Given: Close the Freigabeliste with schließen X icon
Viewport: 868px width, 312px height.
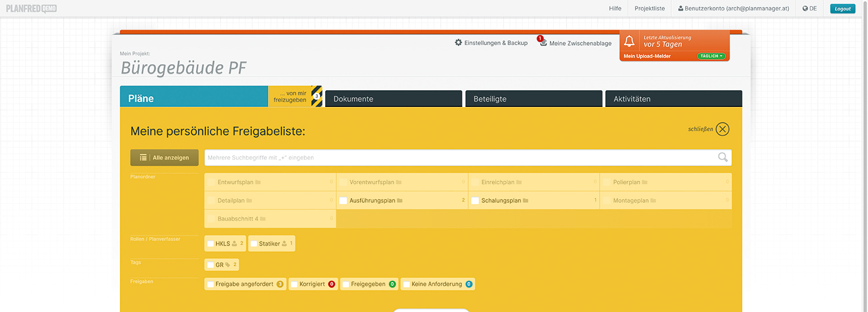Looking at the screenshot, I should pos(722,129).
